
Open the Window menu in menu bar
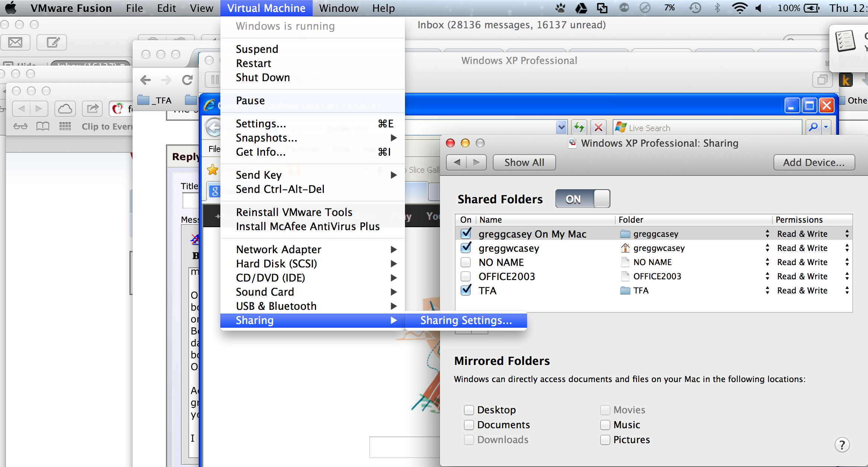(339, 8)
